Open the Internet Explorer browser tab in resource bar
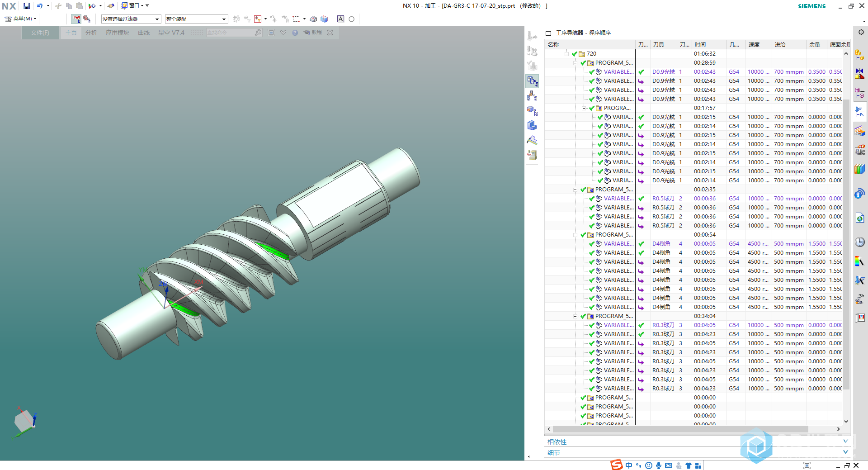 [860, 218]
